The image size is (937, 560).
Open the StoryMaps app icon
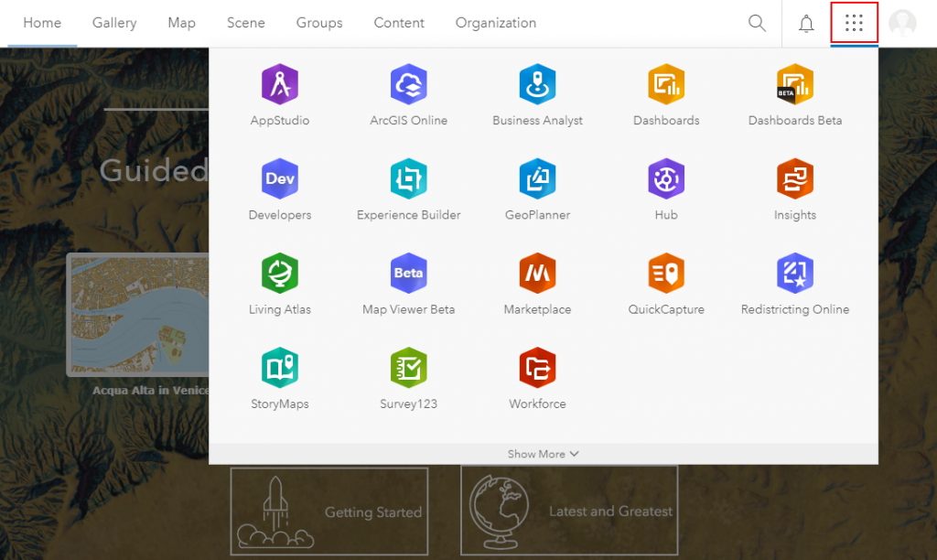click(x=280, y=368)
